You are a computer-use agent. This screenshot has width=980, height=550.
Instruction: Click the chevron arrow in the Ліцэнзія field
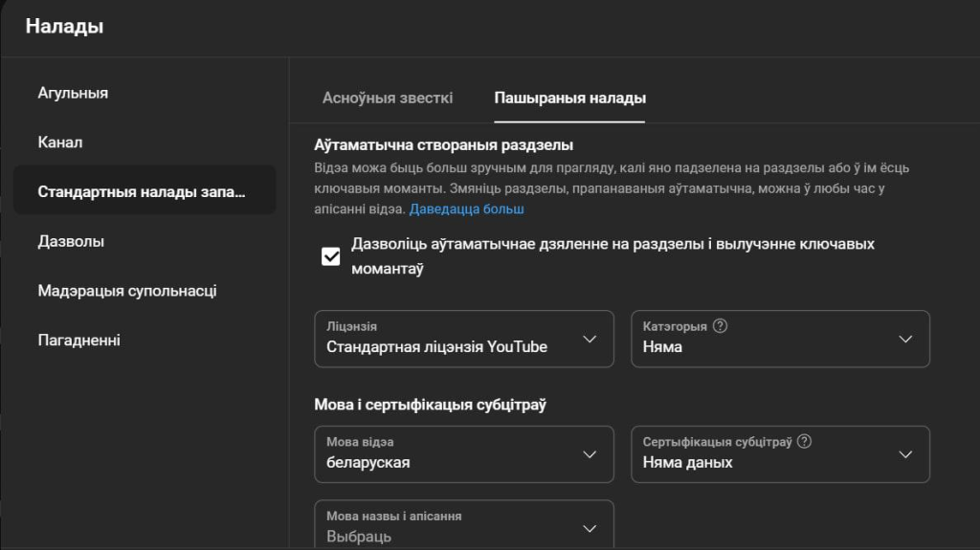pyautogui.click(x=590, y=339)
